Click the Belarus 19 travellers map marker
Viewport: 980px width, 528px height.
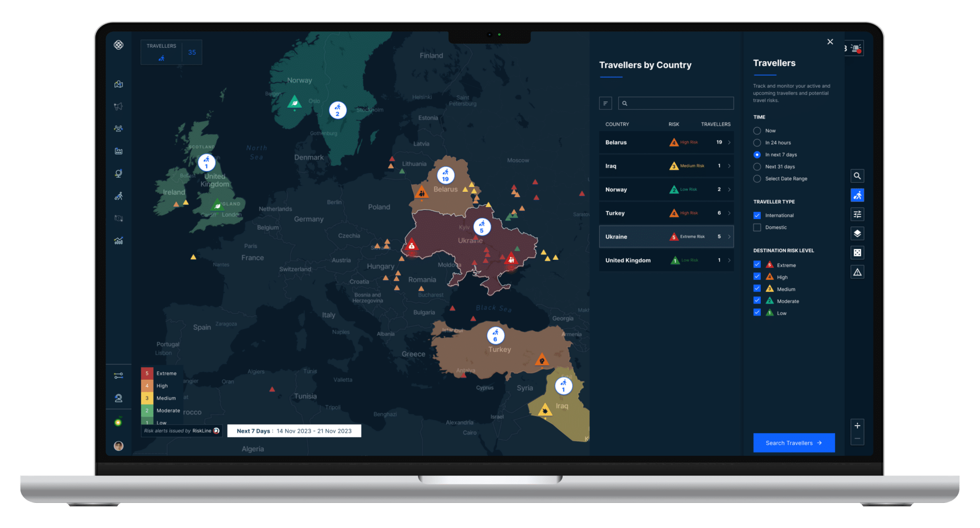(445, 176)
